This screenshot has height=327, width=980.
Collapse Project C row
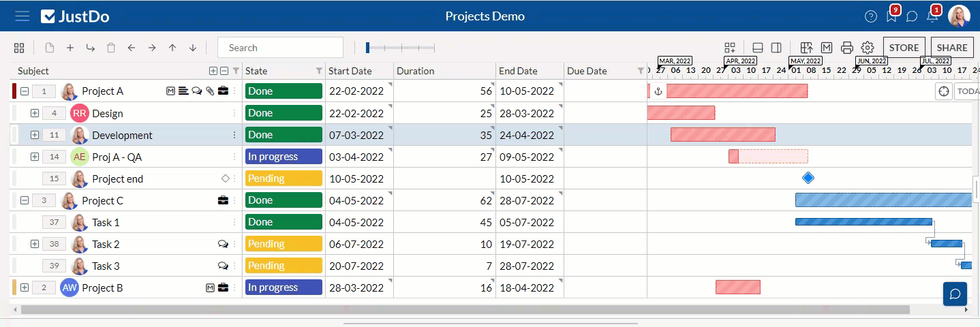(25, 200)
